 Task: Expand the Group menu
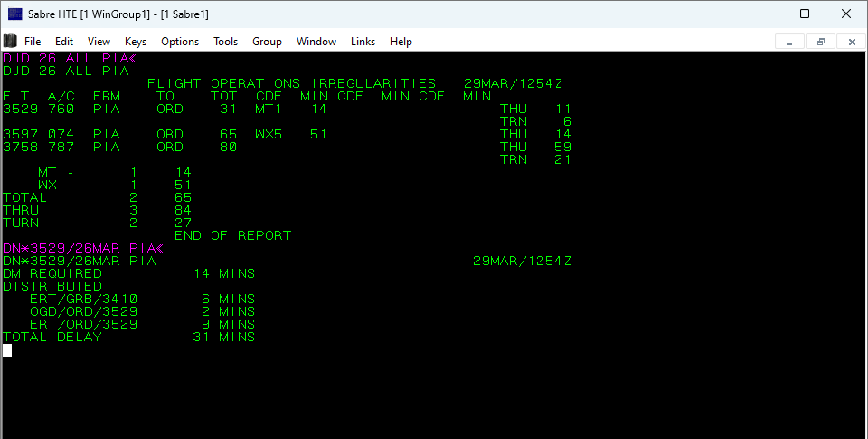click(x=267, y=42)
